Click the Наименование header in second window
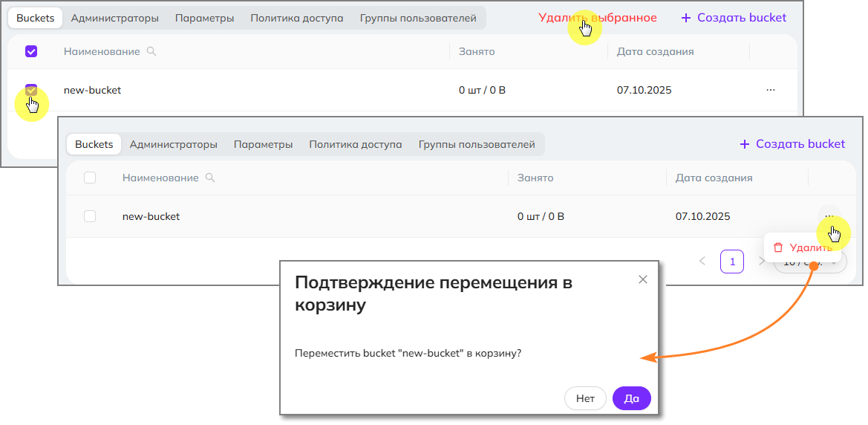868x425 pixels. [x=160, y=178]
